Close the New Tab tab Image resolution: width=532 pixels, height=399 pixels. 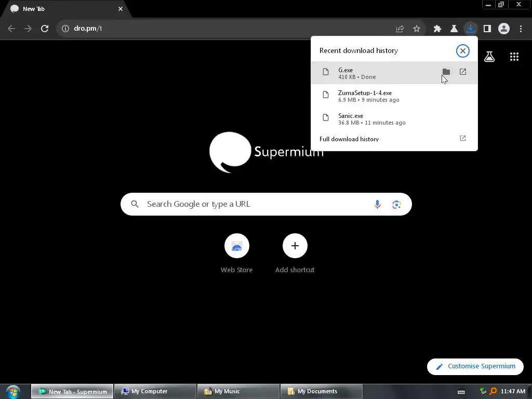[x=121, y=9]
